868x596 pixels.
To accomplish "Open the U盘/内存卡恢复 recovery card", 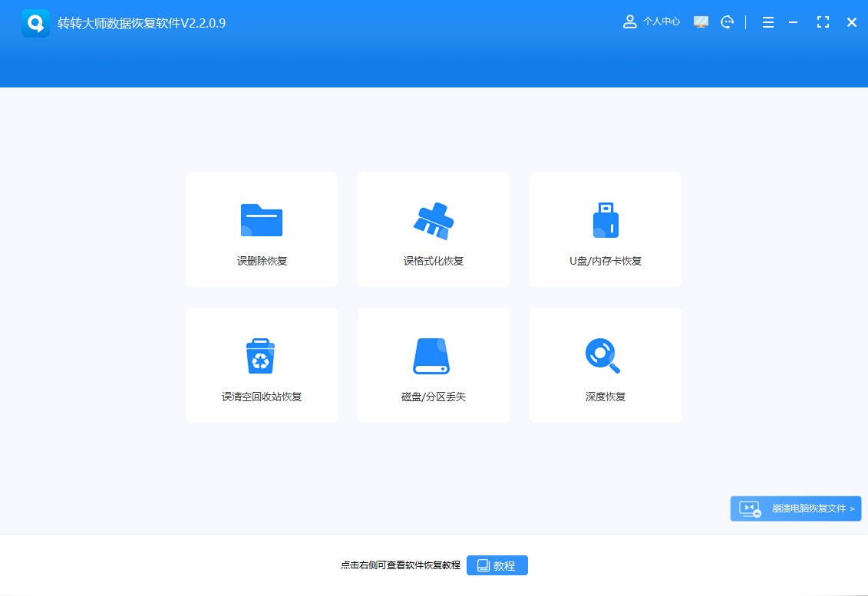I will coord(605,229).
